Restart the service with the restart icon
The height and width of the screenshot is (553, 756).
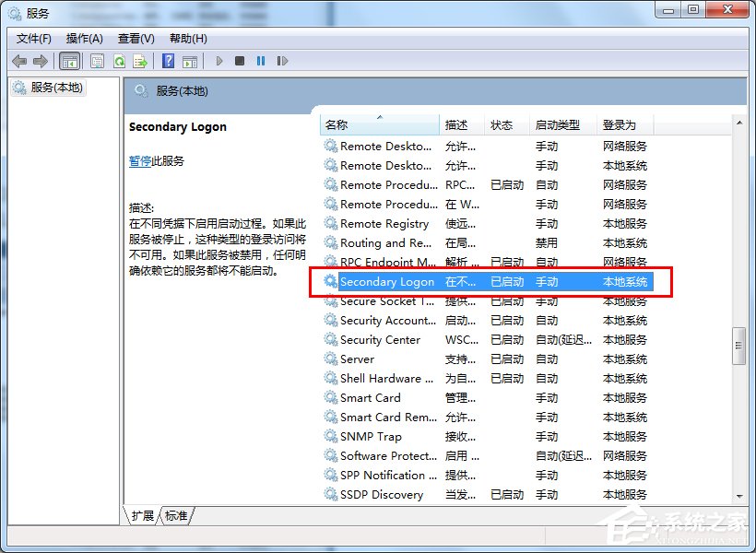click(x=283, y=61)
